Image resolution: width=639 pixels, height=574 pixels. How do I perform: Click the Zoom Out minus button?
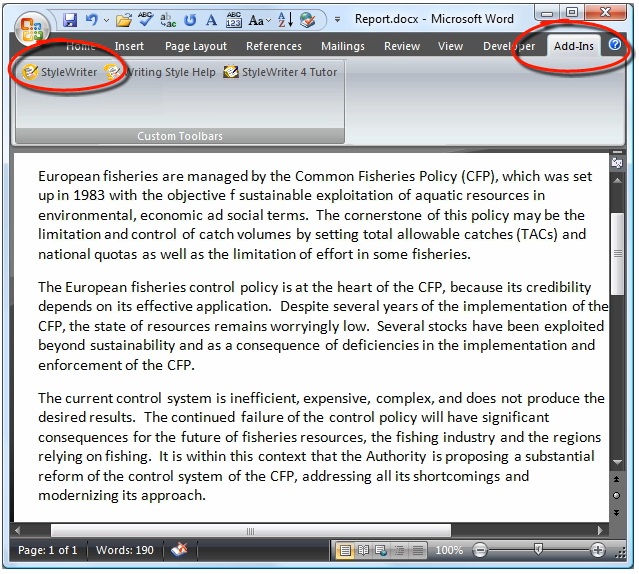pyautogui.click(x=480, y=551)
